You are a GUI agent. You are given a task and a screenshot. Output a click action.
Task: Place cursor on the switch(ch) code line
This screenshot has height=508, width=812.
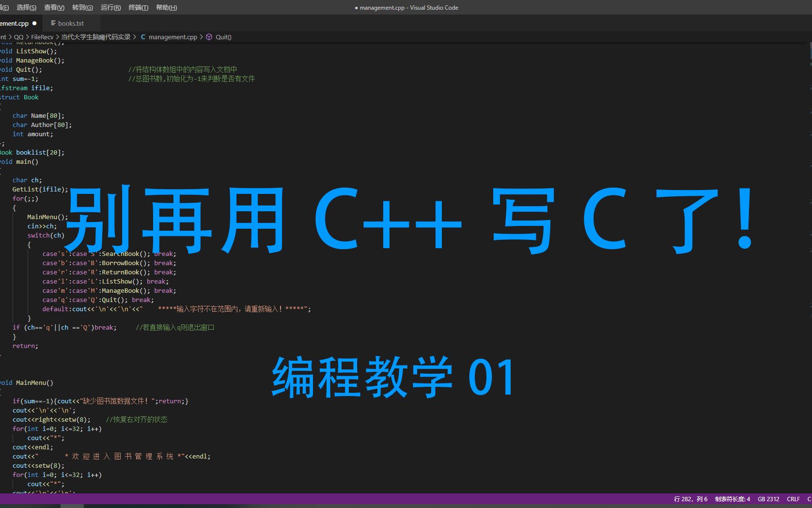(45, 235)
